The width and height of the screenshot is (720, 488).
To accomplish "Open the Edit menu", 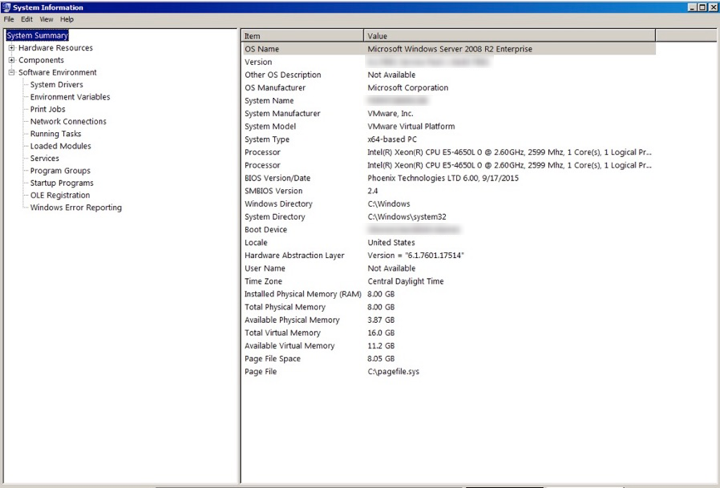I will 27,19.
